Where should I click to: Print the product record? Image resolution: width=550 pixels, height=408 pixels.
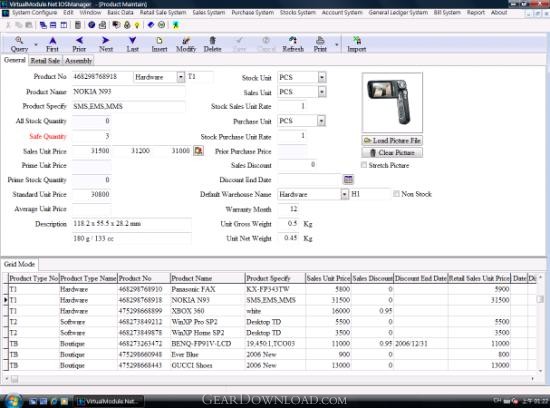320,44
